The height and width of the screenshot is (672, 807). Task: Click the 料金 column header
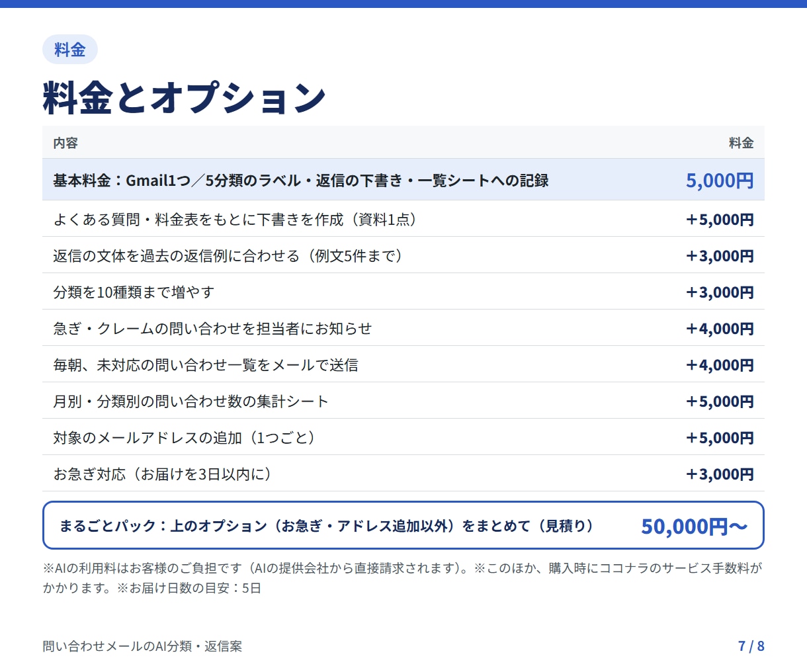(741, 143)
